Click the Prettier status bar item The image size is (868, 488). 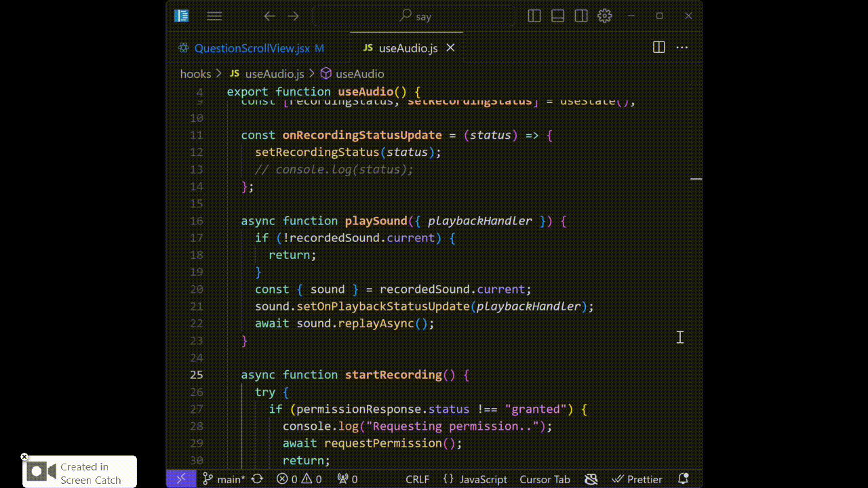(x=637, y=479)
